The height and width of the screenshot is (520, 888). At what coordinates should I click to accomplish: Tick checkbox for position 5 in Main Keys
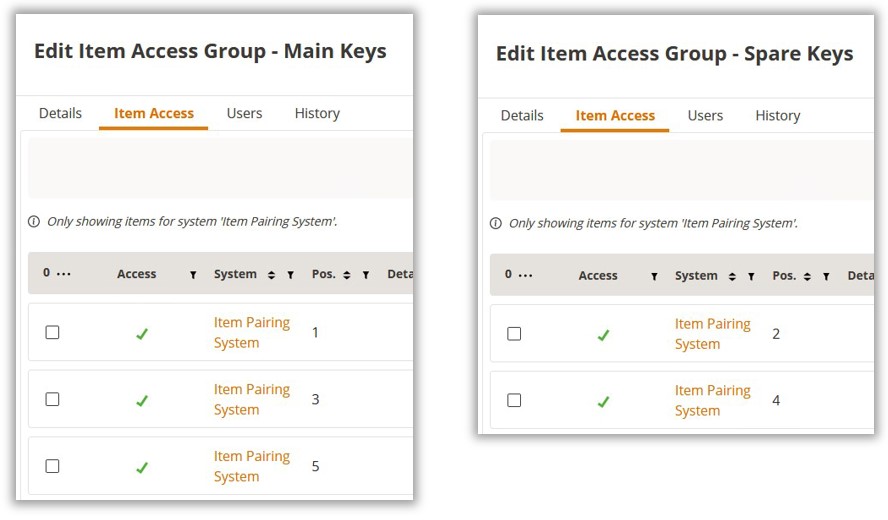coord(52,466)
